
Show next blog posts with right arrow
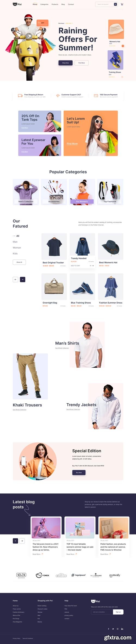[22, 541]
